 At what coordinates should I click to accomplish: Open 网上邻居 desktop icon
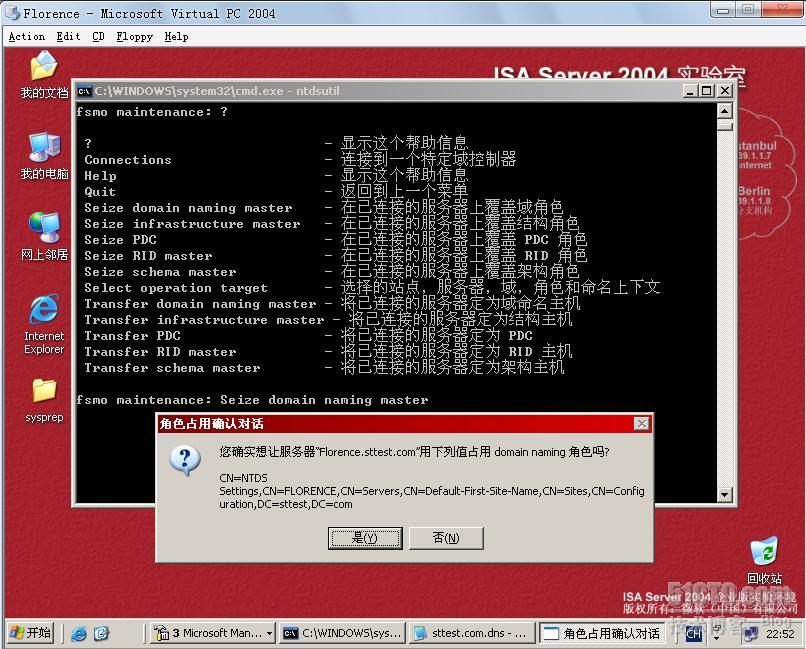(44, 236)
